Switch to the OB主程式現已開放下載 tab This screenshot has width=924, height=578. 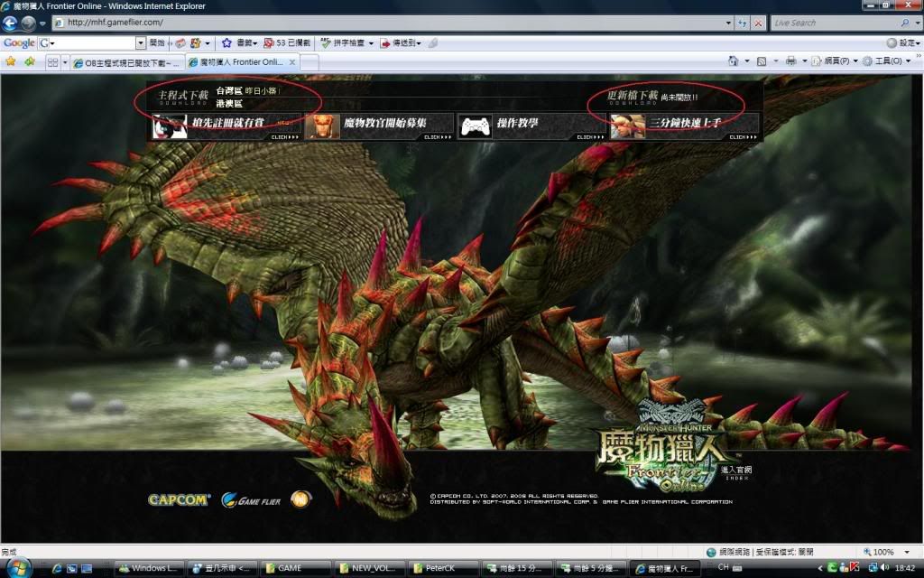[126, 62]
